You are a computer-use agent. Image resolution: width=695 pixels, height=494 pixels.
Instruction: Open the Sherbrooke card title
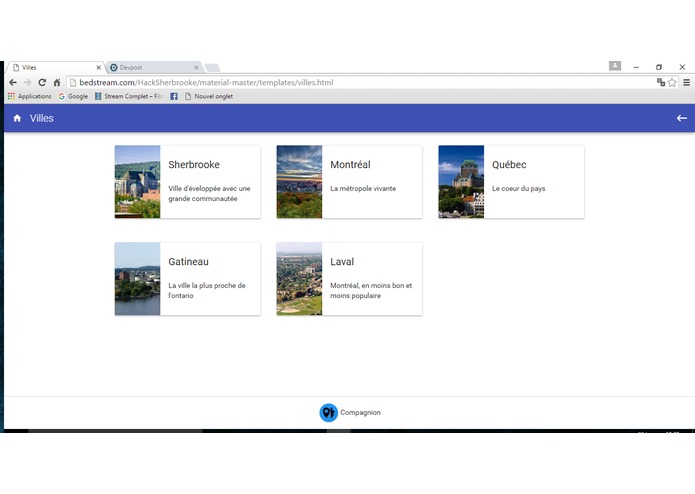coord(194,164)
